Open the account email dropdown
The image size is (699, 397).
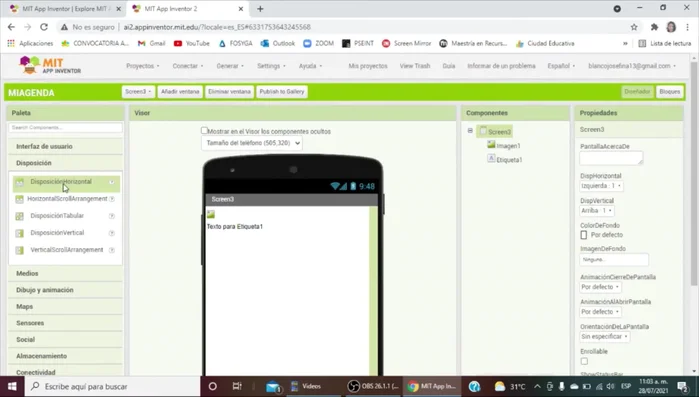click(632, 66)
